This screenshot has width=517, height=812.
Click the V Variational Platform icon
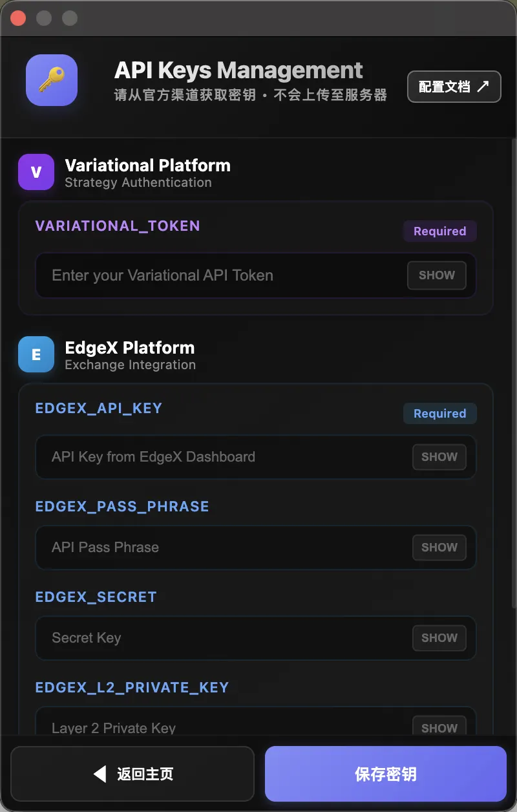(x=36, y=172)
